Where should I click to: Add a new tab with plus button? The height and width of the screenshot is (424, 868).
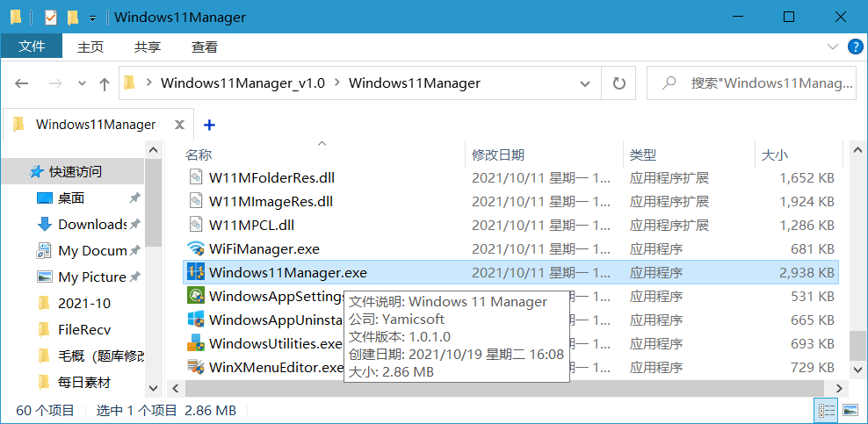coord(209,125)
